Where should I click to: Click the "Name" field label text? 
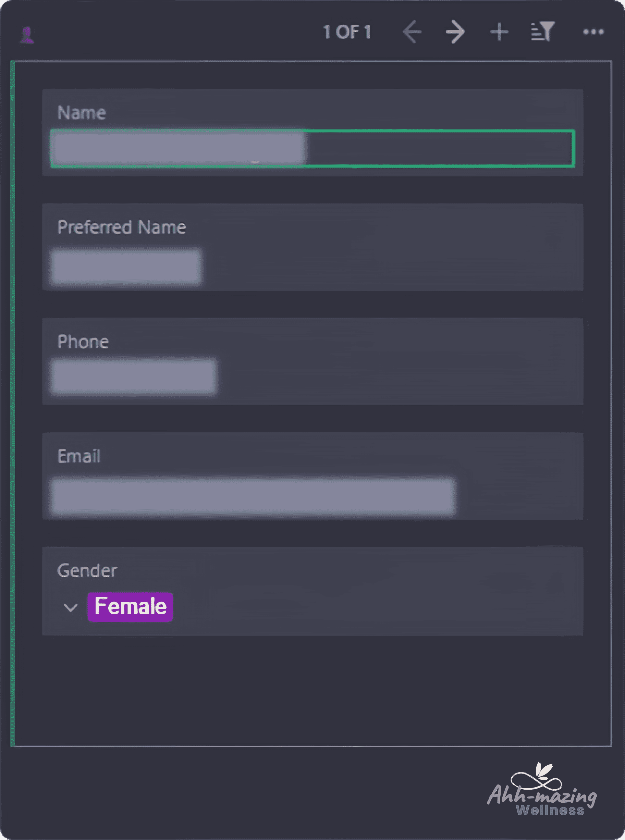pos(82,113)
